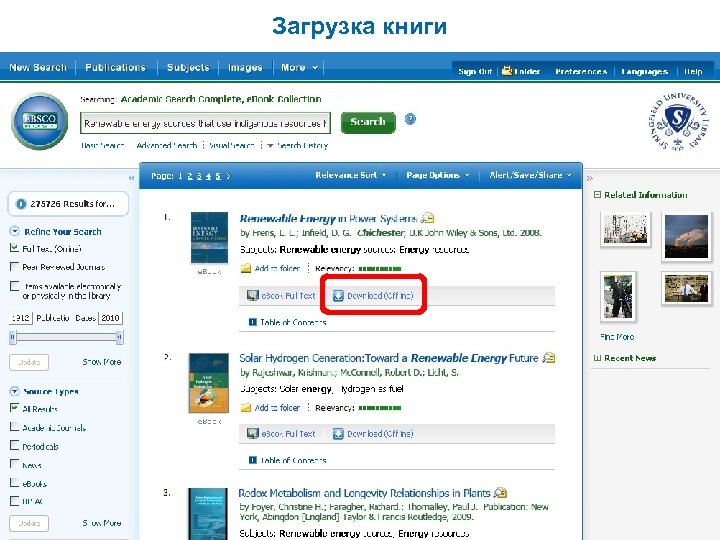Go to next results page arrow
This screenshot has height=540, width=720.
click(228, 176)
